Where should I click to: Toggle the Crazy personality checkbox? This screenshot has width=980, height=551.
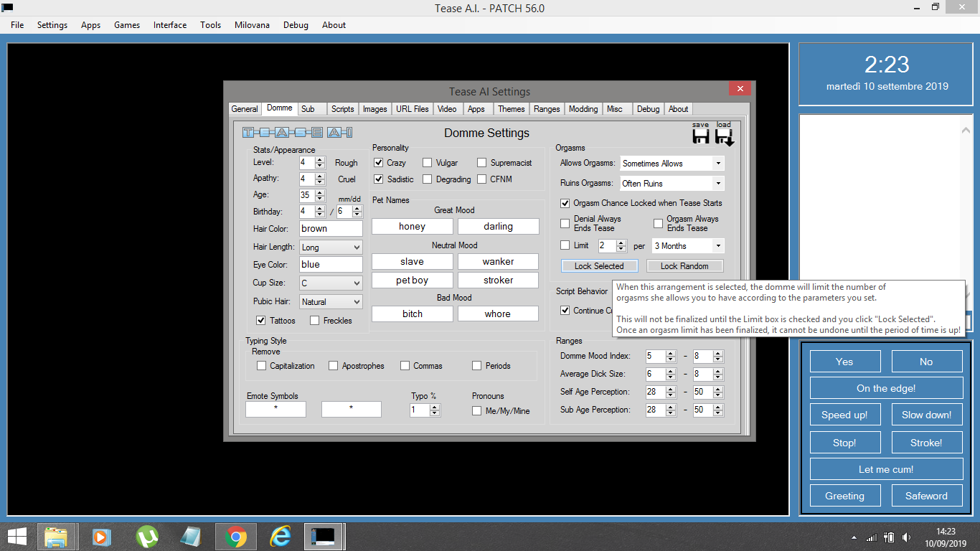(379, 163)
